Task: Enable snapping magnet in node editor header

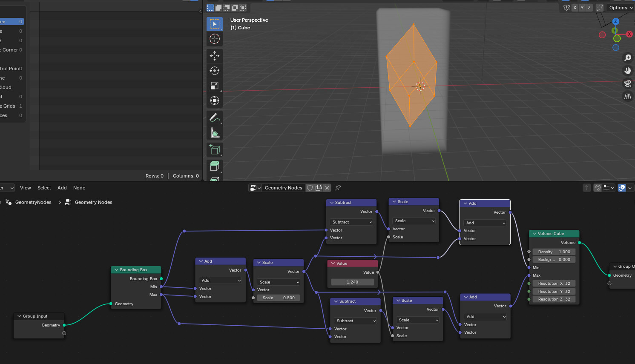Action: pyautogui.click(x=598, y=188)
